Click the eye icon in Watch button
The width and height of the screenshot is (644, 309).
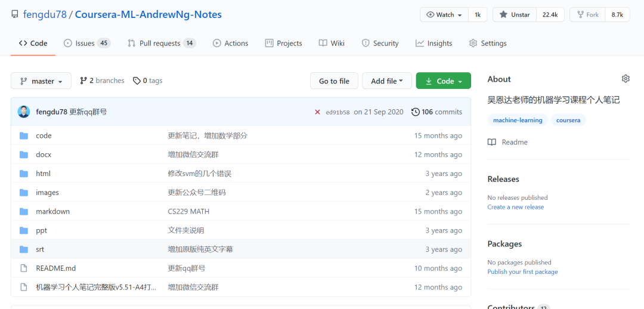(x=431, y=15)
